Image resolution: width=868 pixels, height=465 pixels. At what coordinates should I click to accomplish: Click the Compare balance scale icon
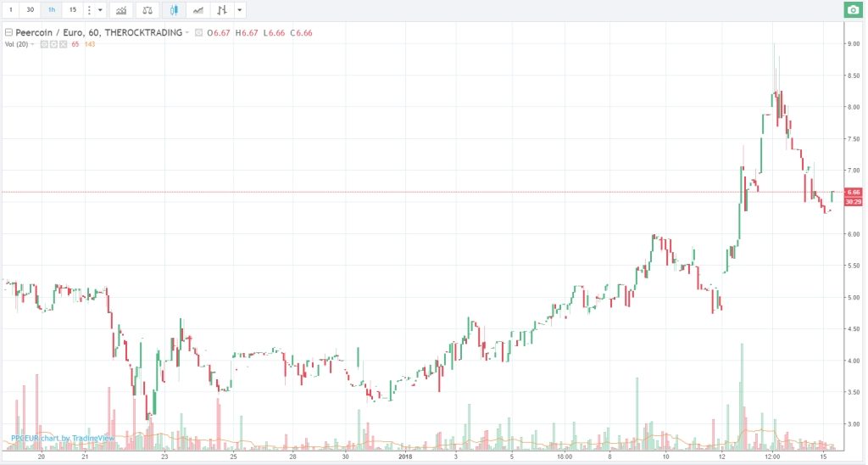pos(147,10)
